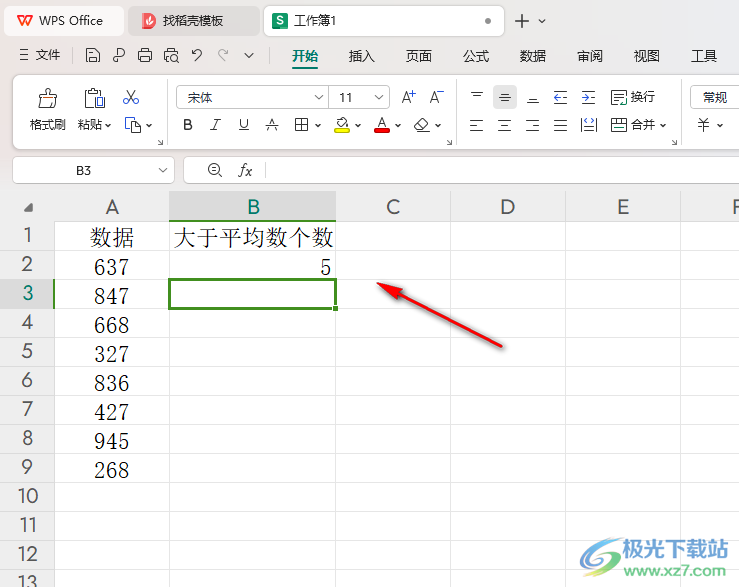The image size is (739, 587).
Task: Open 找稻壳模板 tab
Action: tap(193, 21)
